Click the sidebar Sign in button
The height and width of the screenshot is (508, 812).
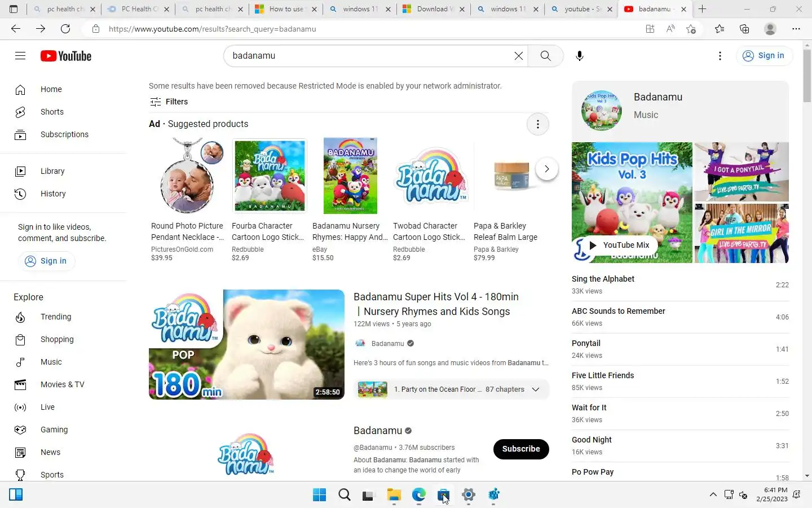point(46,261)
